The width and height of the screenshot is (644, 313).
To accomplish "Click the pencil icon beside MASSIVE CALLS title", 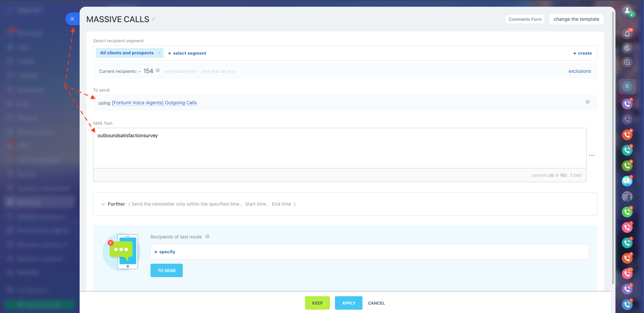I will [154, 19].
